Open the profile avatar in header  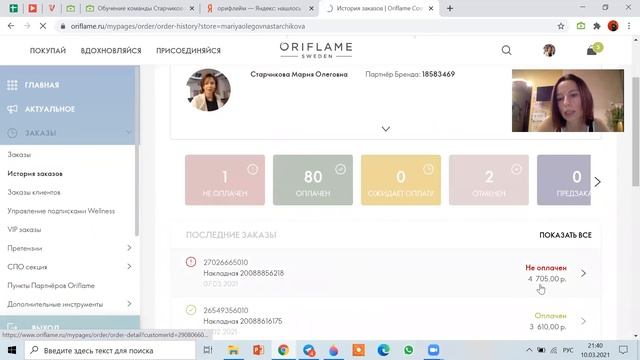click(x=549, y=50)
